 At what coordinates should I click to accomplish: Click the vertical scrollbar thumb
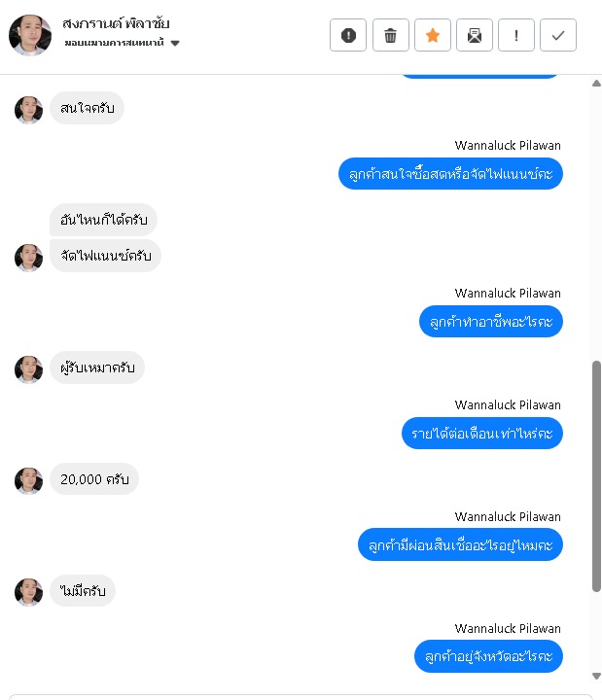coord(596,476)
